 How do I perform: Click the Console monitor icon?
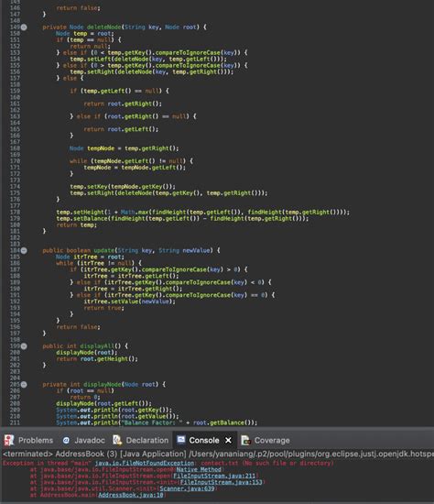pyautogui.click(x=181, y=439)
